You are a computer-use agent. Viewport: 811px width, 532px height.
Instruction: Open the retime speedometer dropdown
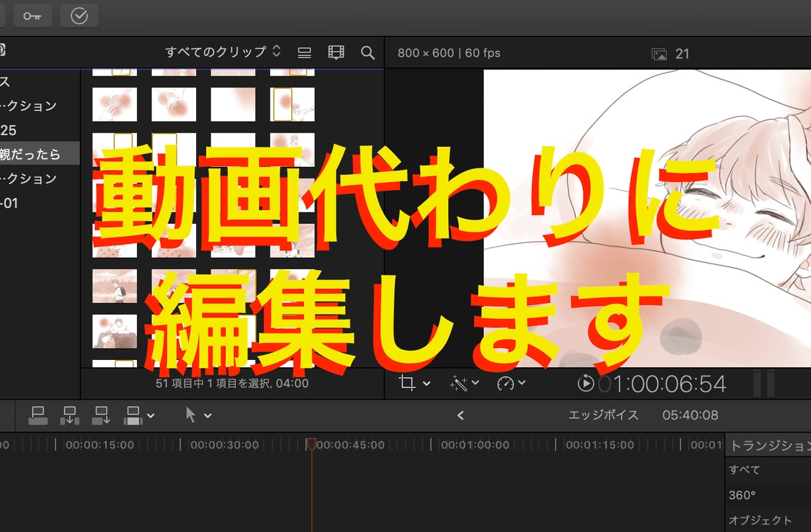coord(511,383)
